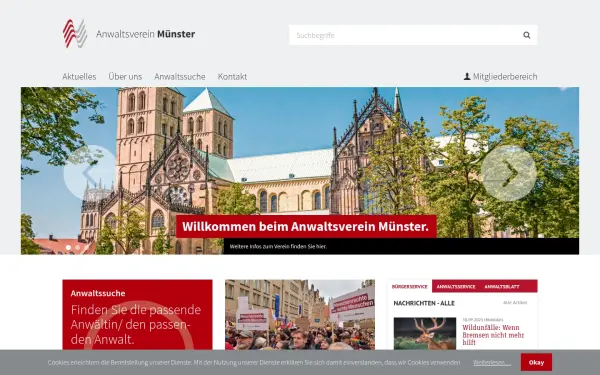Open the 'Alle Artikel' link

click(x=515, y=302)
